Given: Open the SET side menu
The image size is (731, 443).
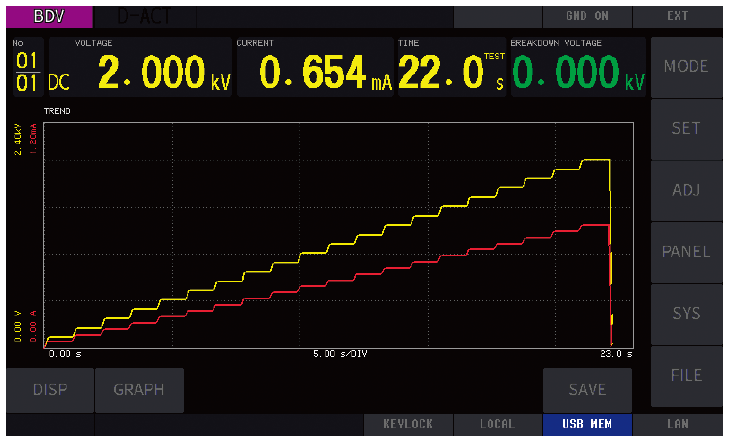Looking at the screenshot, I should click(686, 129).
